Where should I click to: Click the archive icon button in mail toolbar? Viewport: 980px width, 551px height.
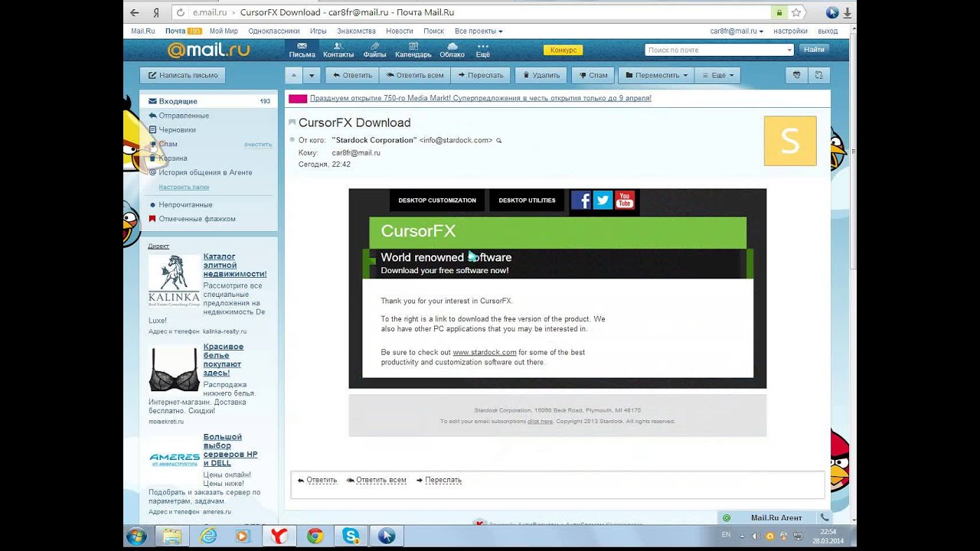pyautogui.click(x=796, y=75)
